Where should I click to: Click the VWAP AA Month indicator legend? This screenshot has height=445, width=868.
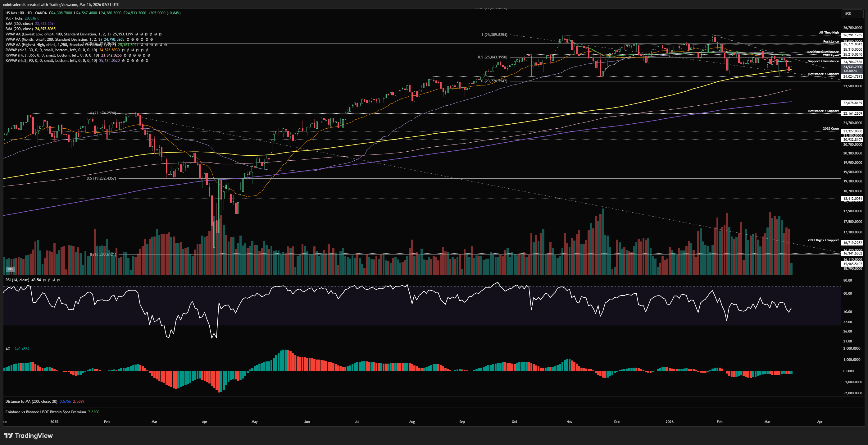click(53, 39)
